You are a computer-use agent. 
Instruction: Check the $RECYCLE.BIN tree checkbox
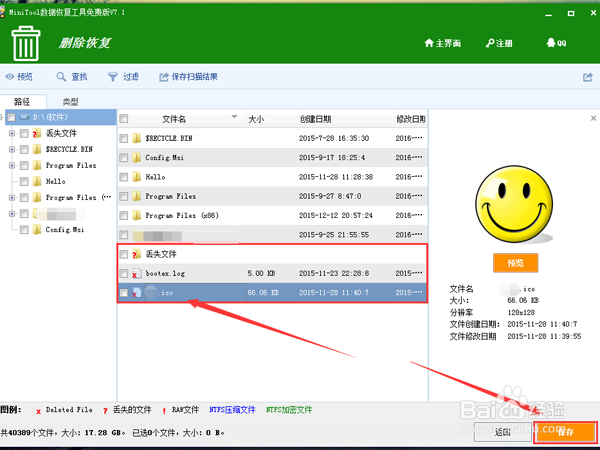coord(24,149)
